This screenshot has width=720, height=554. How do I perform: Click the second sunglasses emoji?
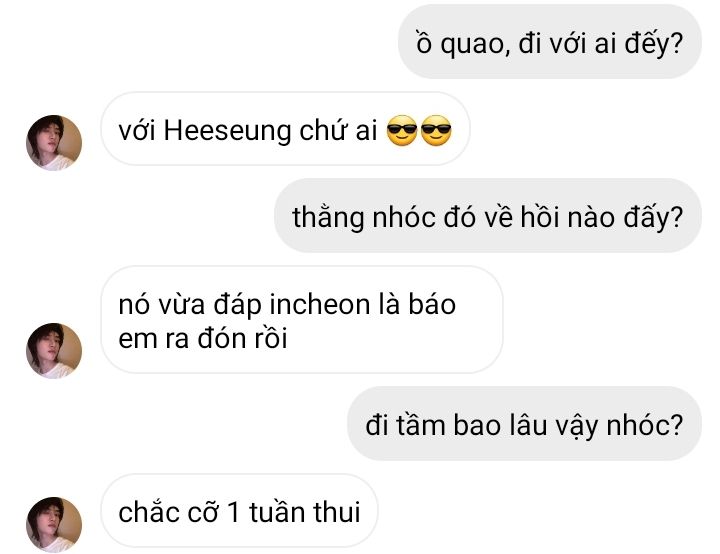tap(436, 130)
